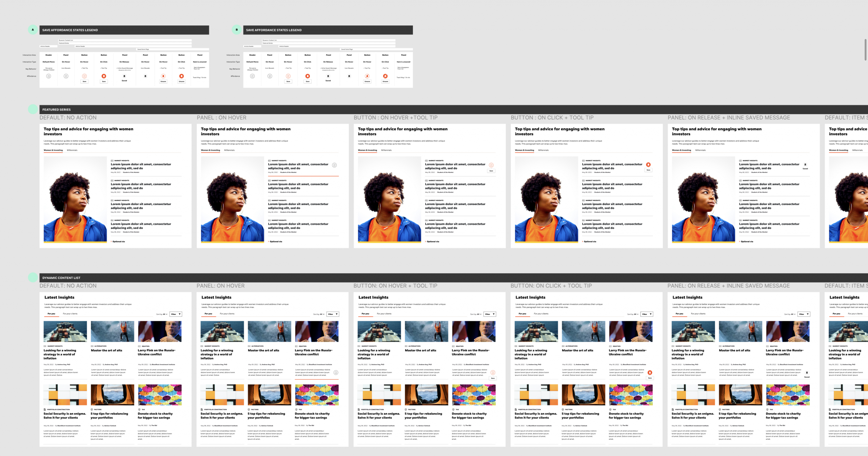This screenshot has width=868, height=456.
Task: Click the green B badge beside second legend
Action: [237, 30]
